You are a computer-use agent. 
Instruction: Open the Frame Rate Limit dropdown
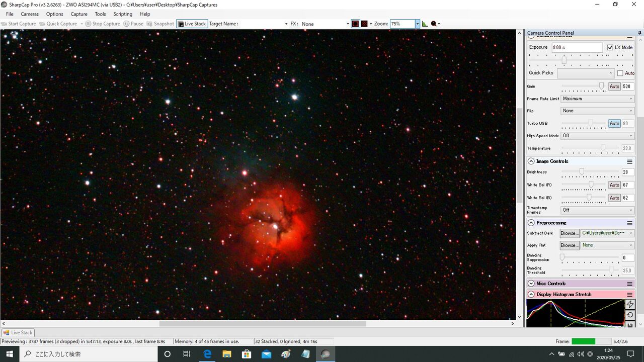coord(597,99)
